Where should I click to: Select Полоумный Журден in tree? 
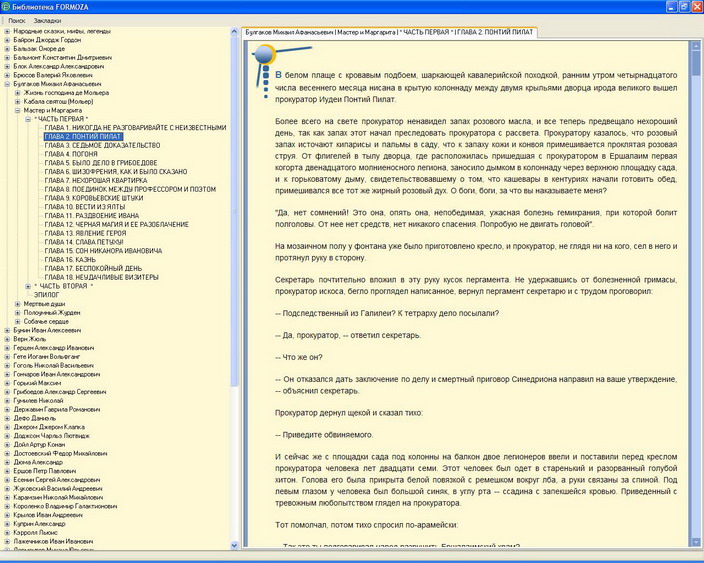pos(52,312)
